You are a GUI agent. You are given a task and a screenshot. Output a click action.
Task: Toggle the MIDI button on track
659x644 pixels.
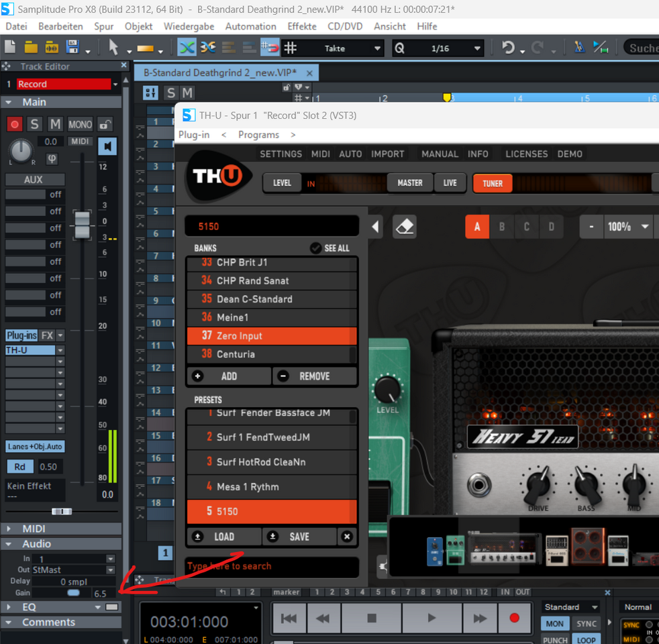pyautogui.click(x=80, y=141)
